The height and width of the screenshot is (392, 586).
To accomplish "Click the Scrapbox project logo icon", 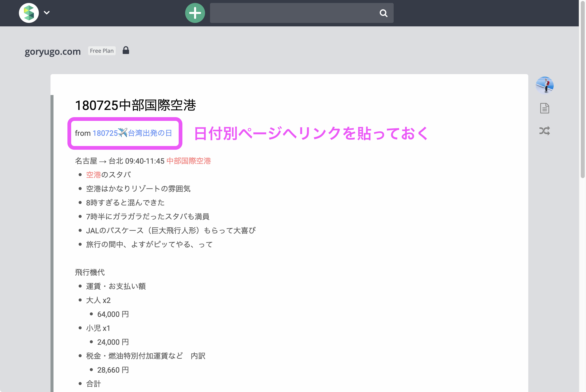I will pyautogui.click(x=29, y=13).
